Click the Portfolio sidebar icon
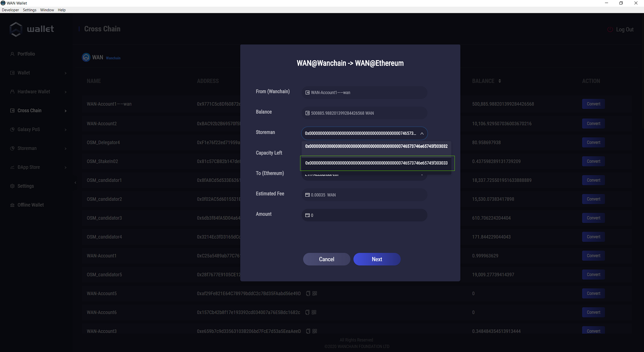 [x=12, y=54]
